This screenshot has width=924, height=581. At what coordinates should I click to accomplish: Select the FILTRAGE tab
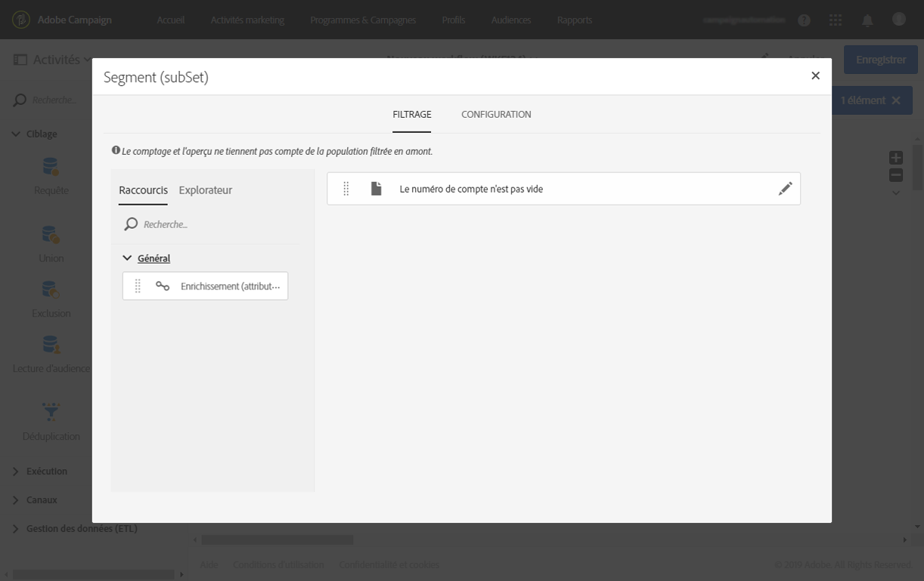pos(412,115)
